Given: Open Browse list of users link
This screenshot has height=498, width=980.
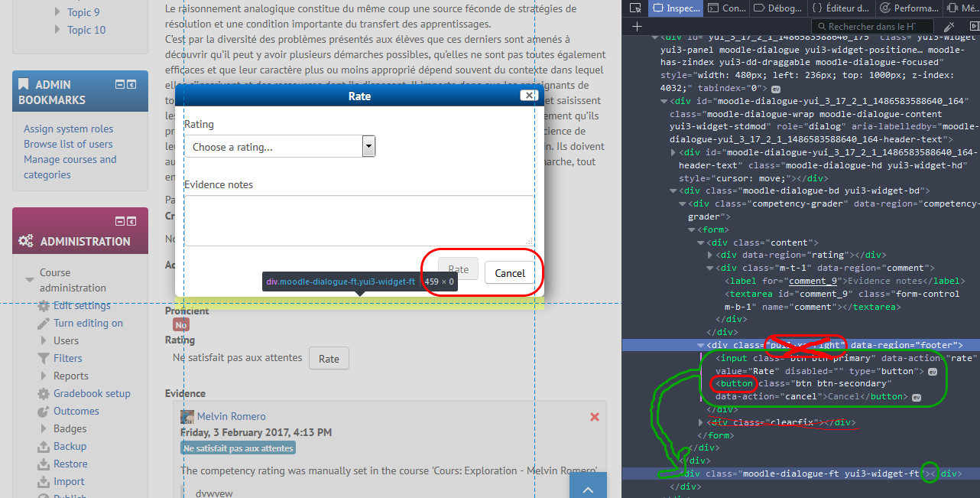Looking at the screenshot, I should point(68,144).
